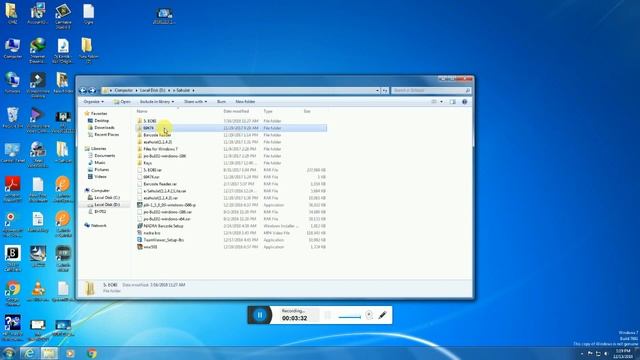
Task: Click the volume speaker tray icon
Action: tap(606, 353)
